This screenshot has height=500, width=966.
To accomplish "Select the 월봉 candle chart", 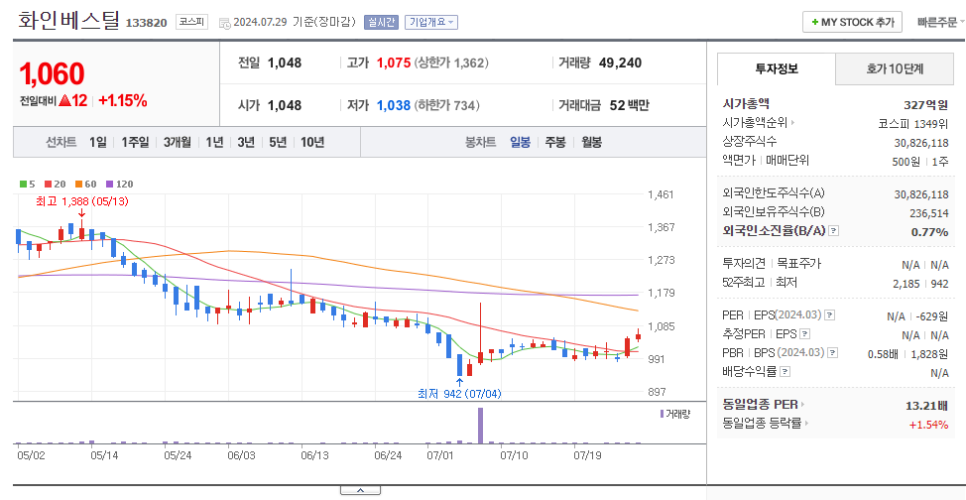I will click(x=591, y=142).
